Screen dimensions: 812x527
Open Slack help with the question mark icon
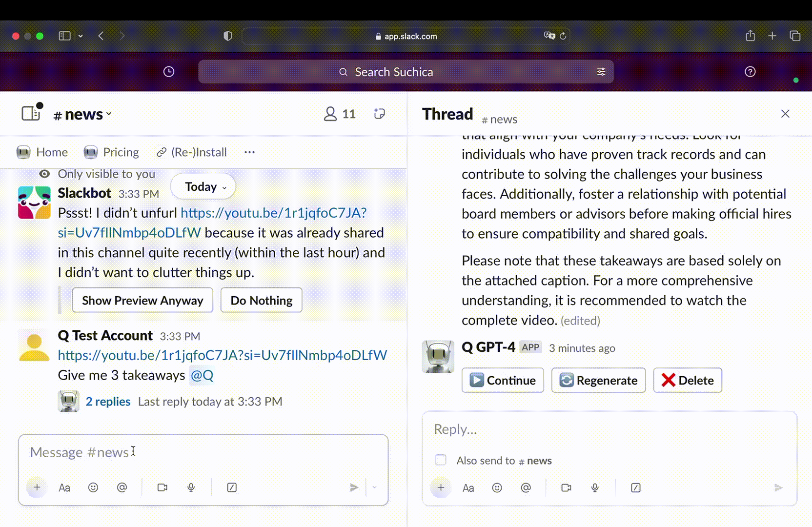(x=750, y=72)
